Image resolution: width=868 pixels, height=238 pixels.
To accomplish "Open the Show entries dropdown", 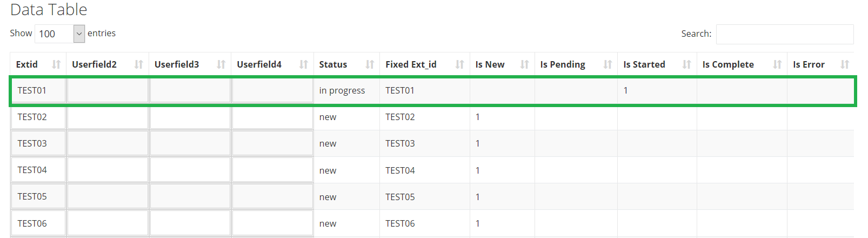I will (60, 34).
